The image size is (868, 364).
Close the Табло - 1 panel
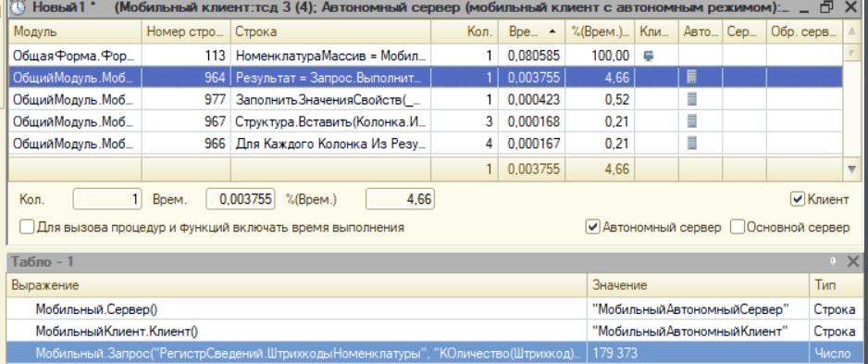(x=853, y=261)
